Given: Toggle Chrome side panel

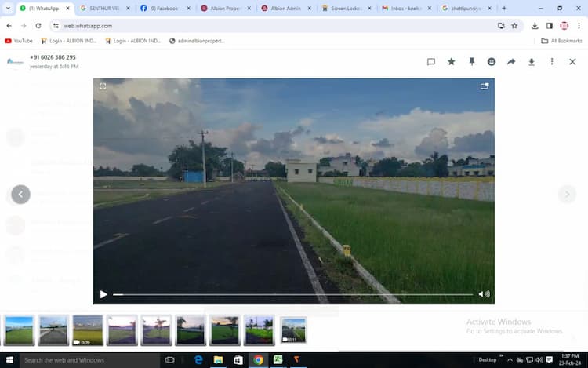Looking at the screenshot, I should point(550,26).
